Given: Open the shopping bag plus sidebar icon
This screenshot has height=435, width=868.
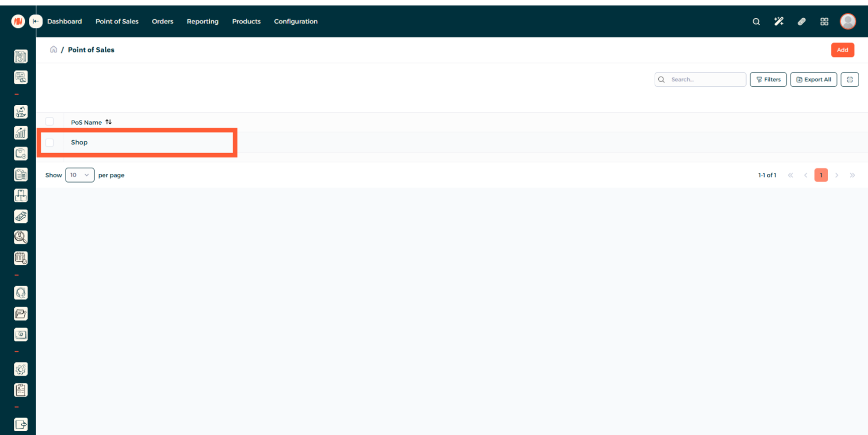Looking at the screenshot, I should coord(21,154).
